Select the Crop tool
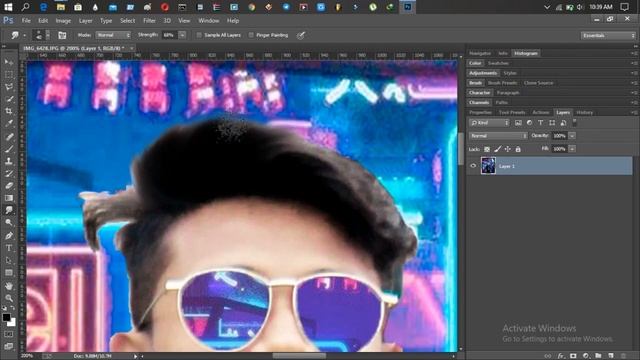The height and width of the screenshot is (360, 640). 9,111
